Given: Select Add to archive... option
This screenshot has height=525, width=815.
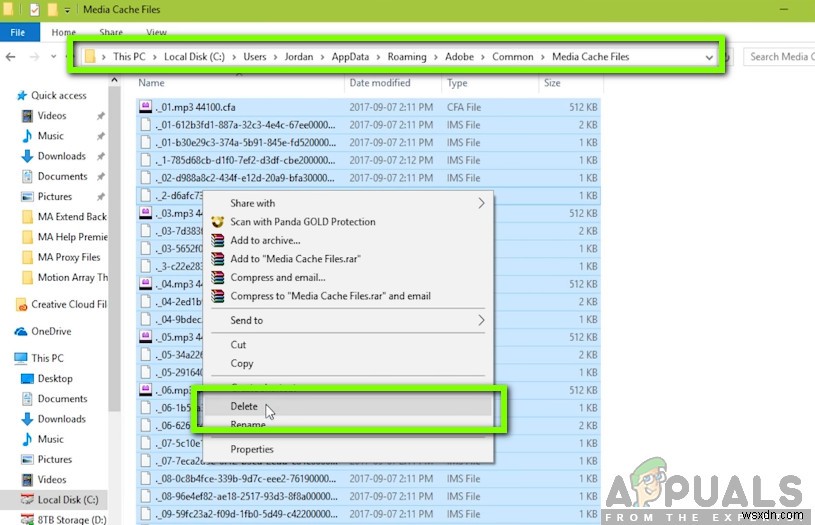Looking at the screenshot, I should tap(348, 241).
